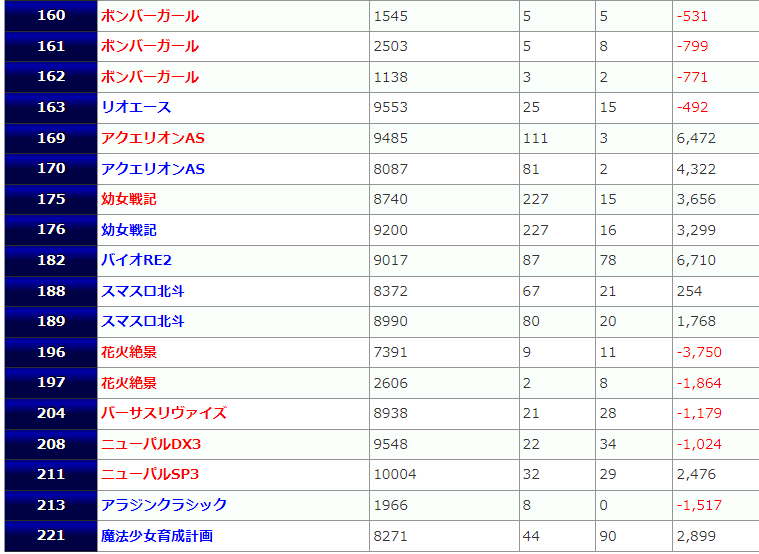Click the 魔法少女育成計画 machine link

(x=157, y=536)
